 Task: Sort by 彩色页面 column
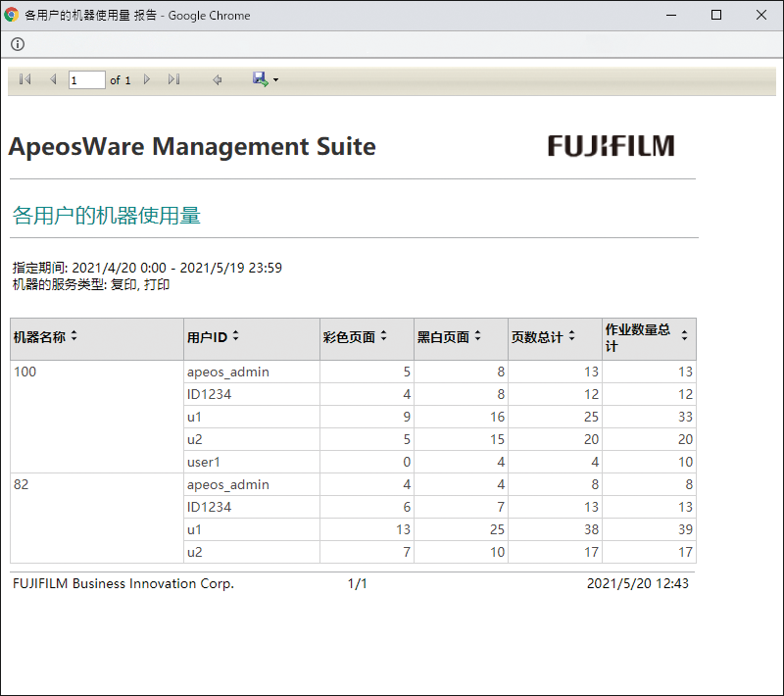383,336
